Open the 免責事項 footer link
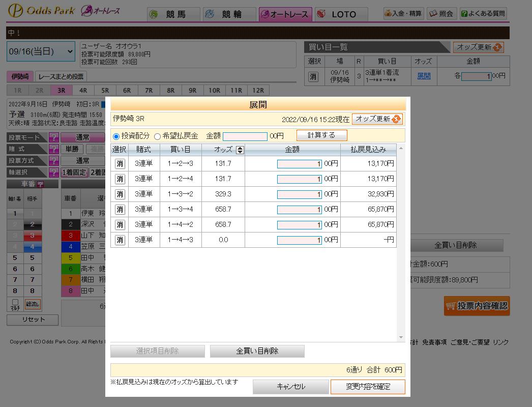Image resolution: width=532 pixels, height=407 pixels. point(434,342)
